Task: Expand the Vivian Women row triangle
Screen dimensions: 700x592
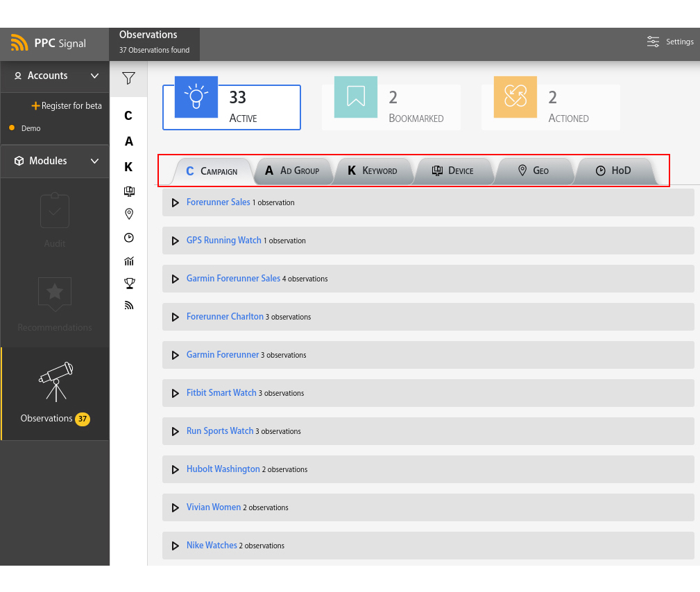Action: click(175, 508)
